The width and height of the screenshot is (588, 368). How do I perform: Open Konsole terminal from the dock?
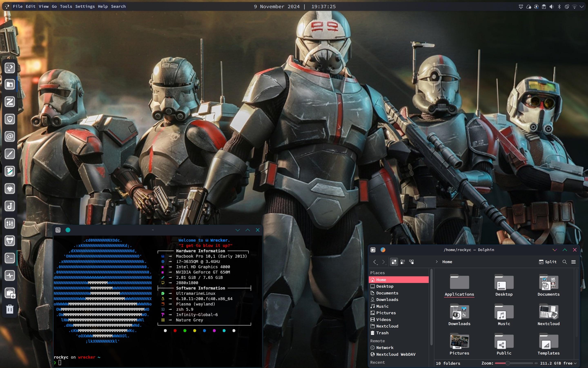click(10, 258)
